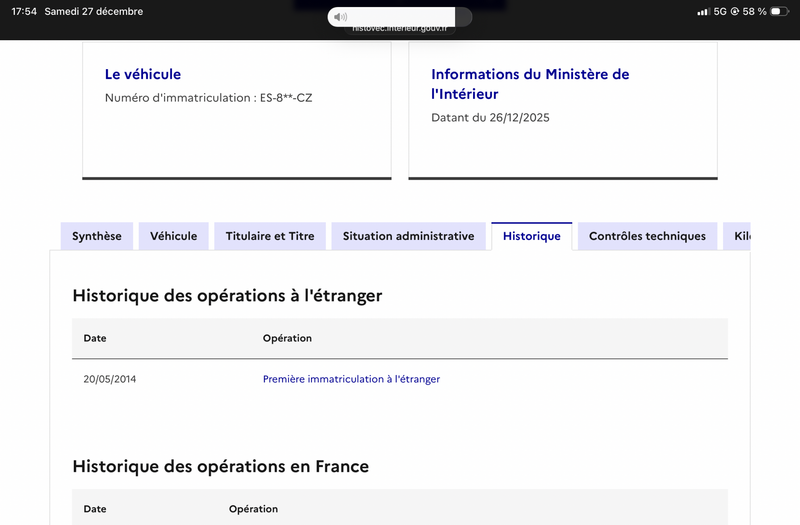Open the Synthèse tab
Screen dimensions: 800x525
(97, 236)
